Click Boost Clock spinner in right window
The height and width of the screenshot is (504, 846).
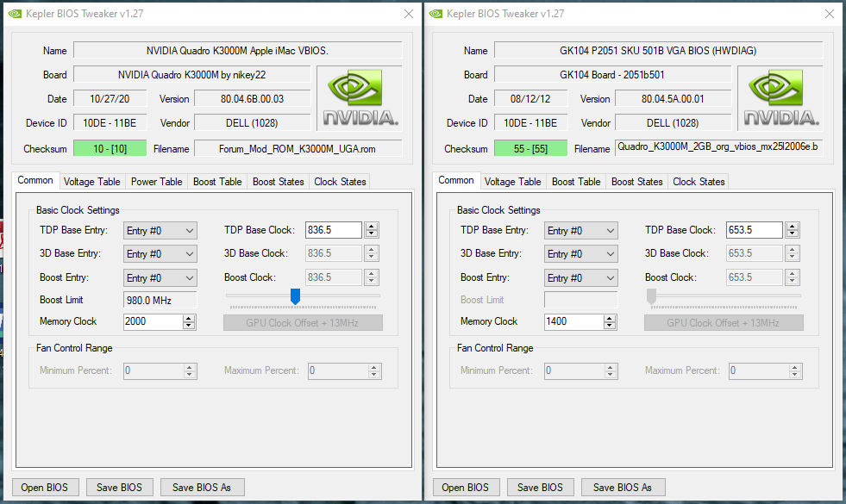792,277
